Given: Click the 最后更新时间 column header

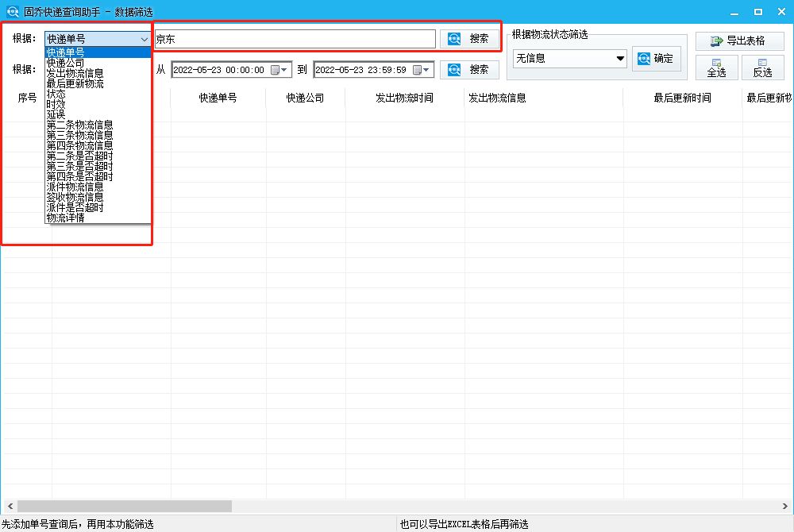Looking at the screenshot, I should coord(682,98).
